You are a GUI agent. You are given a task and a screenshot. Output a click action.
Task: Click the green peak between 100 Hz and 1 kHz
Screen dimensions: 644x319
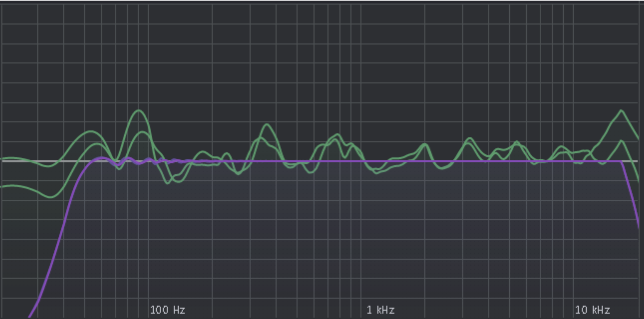(267, 125)
